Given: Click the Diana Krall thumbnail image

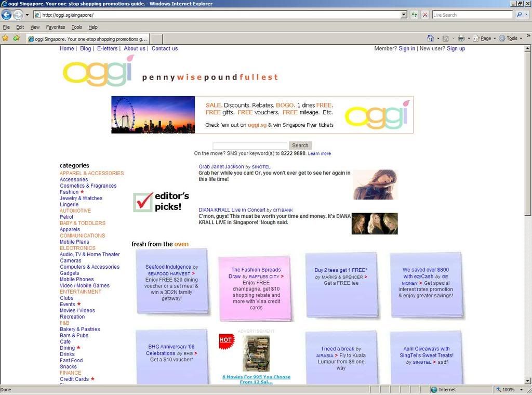Looking at the screenshot, I should (x=375, y=223).
